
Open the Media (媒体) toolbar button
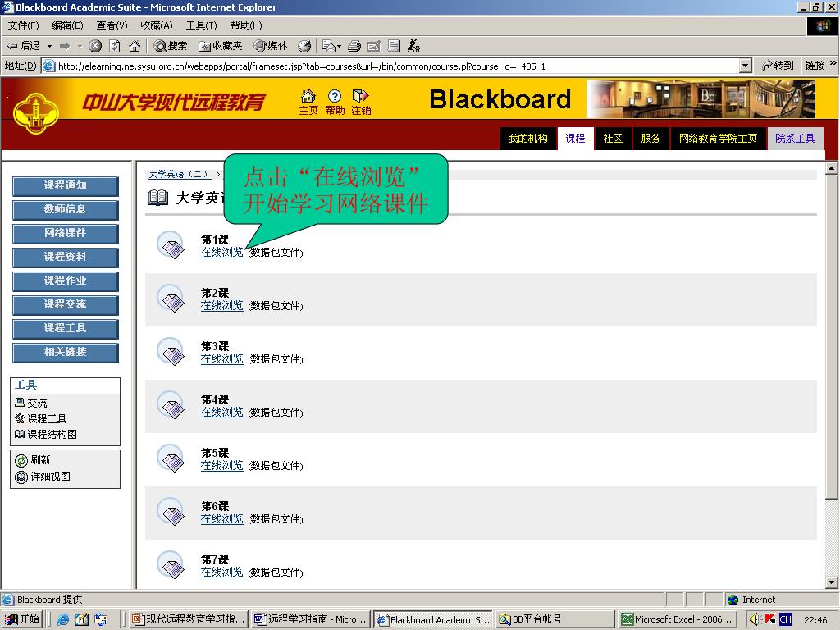[271, 46]
